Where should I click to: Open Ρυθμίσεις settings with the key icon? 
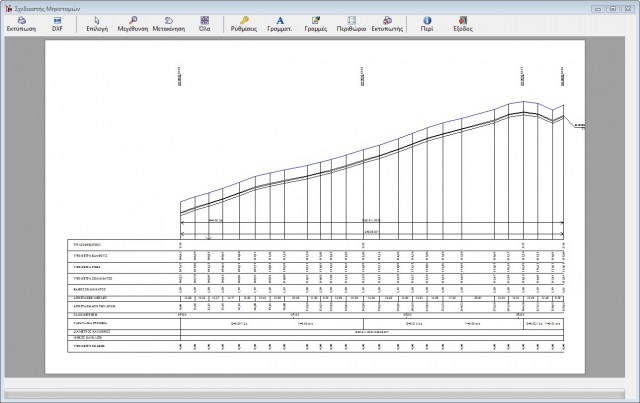[245, 22]
